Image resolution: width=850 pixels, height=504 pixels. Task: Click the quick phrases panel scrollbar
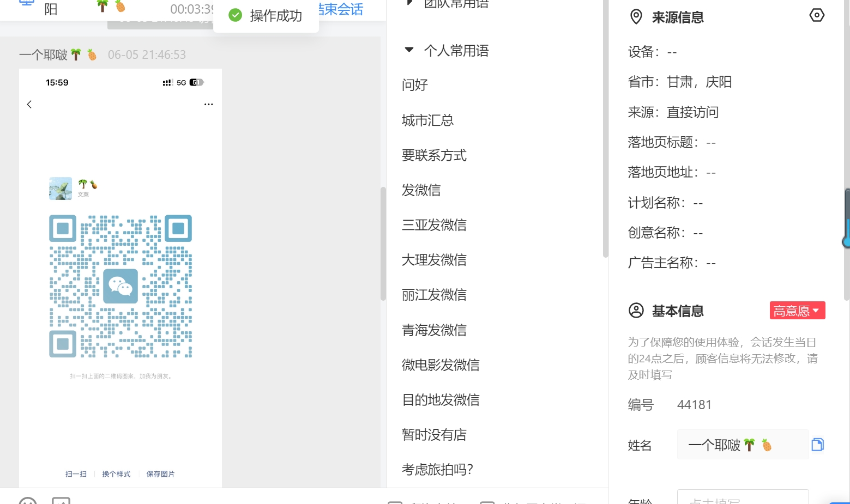point(605,129)
